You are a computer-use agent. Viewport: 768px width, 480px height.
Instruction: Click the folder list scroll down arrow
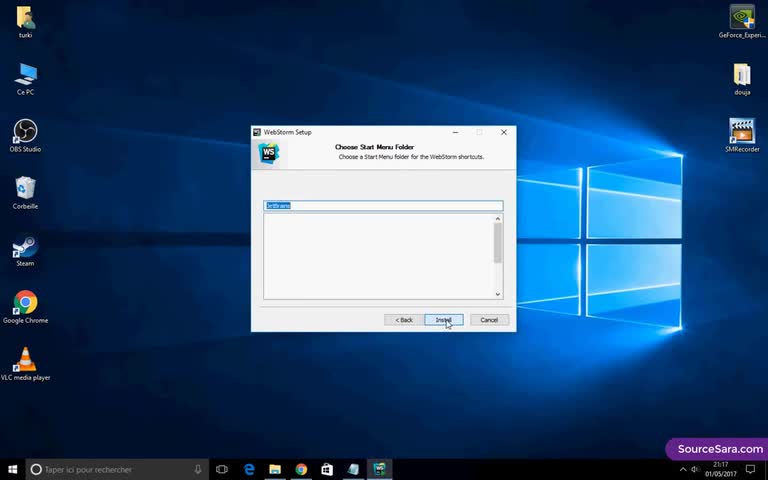pos(498,294)
